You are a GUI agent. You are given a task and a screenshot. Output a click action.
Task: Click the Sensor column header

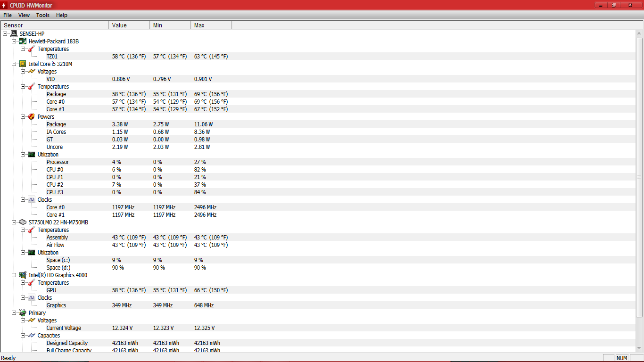coord(55,25)
